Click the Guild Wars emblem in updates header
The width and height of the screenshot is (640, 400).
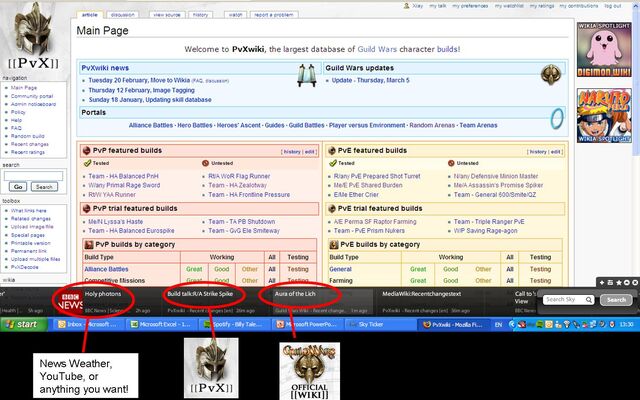pyautogui.click(x=551, y=74)
